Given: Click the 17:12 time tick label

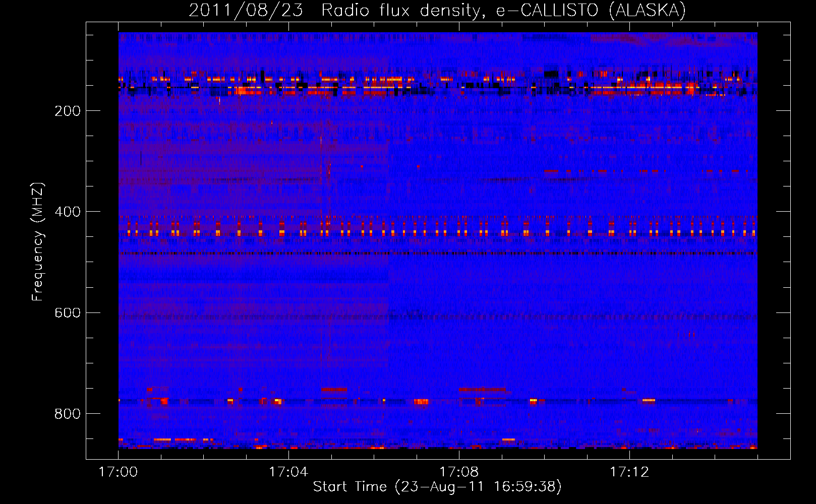Looking at the screenshot, I should pyautogui.click(x=629, y=472).
